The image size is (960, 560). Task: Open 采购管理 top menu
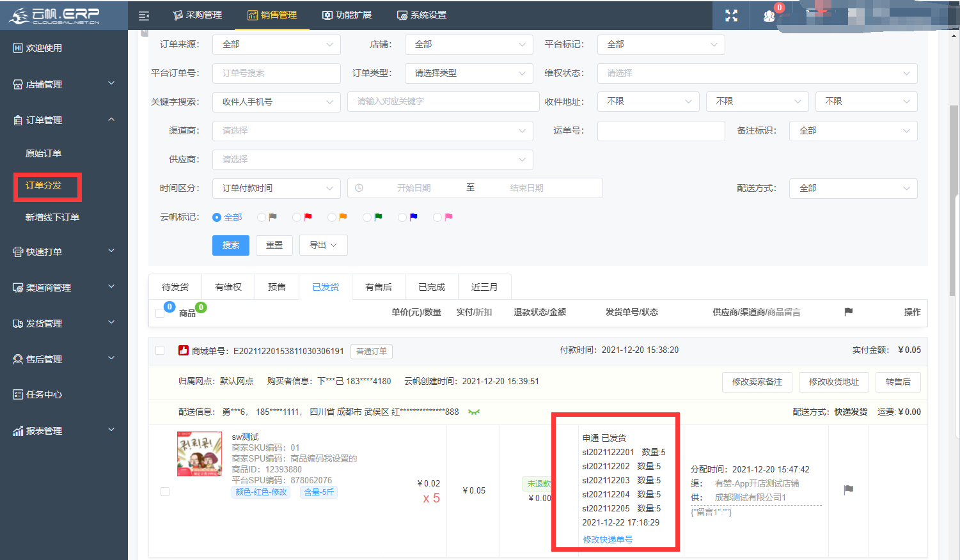click(198, 15)
